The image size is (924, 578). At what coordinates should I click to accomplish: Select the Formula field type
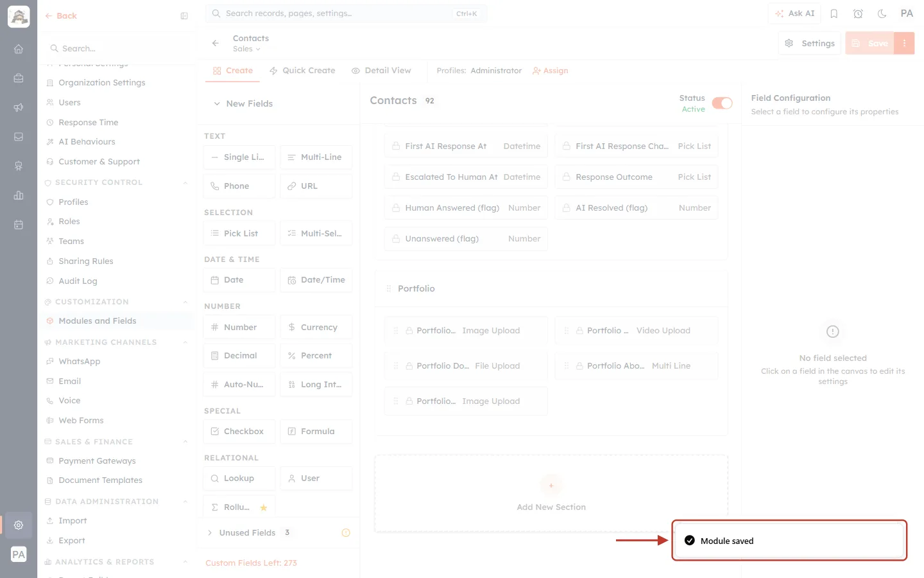[x=316, y=432]
